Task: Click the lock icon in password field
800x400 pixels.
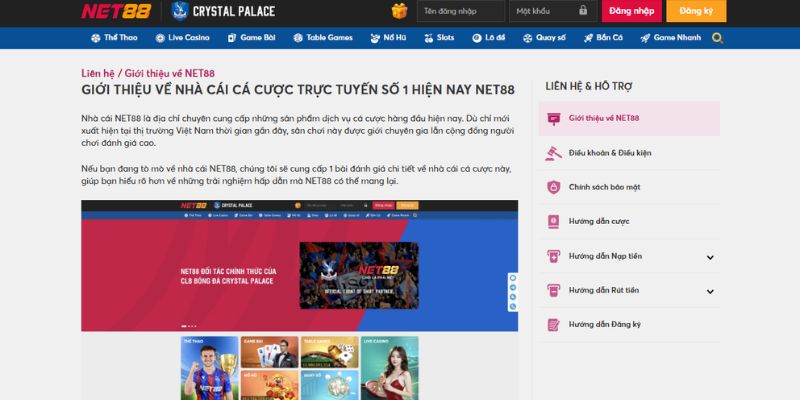Action: click(x=583, y=10)
